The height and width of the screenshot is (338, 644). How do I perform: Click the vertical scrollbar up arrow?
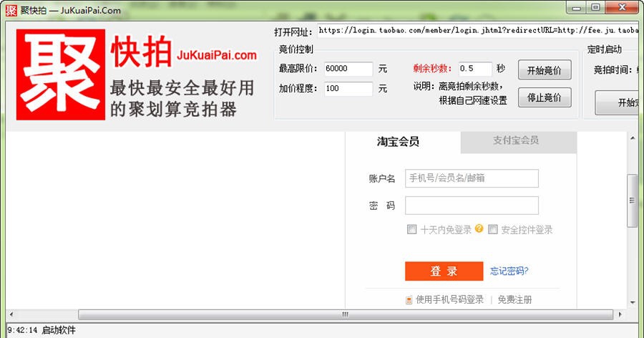click(633, 138)
